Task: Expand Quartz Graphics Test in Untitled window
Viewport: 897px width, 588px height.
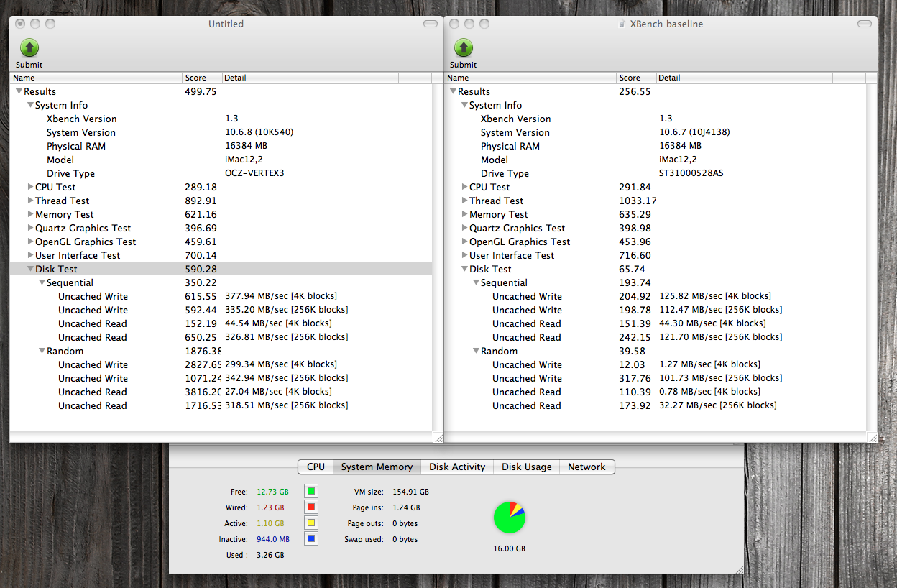Action: click(30, 228)
